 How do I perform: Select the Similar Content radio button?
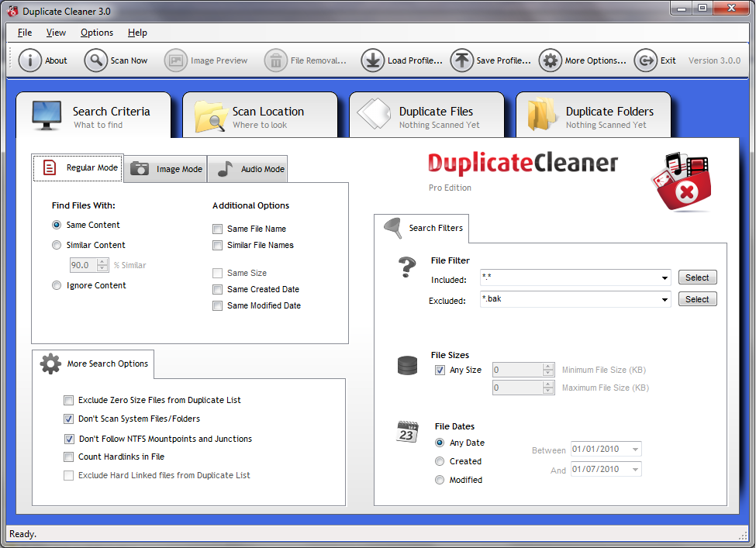(57, 244)
